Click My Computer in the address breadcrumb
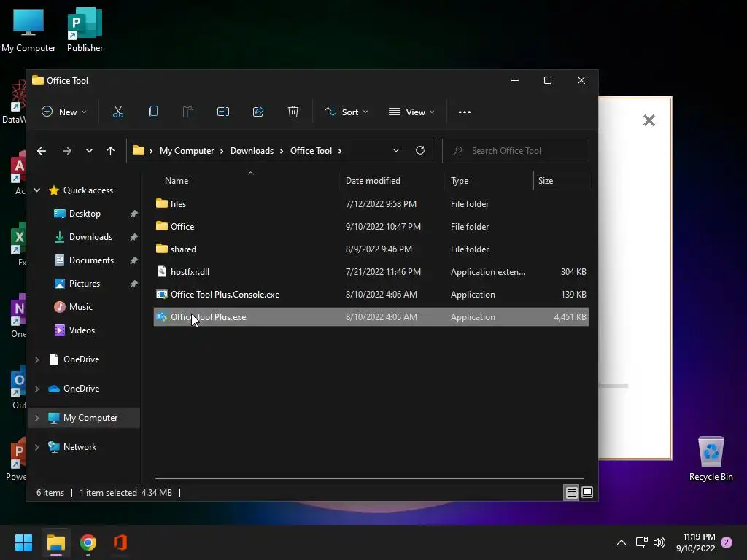Viewport: 747px width, 560px height. coord(186,150)
